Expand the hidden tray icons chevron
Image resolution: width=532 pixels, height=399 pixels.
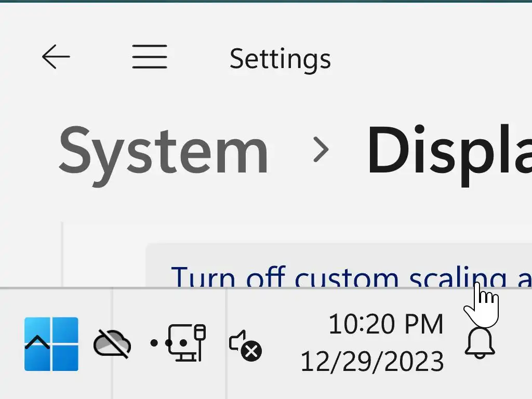click(x=37, y=342)
